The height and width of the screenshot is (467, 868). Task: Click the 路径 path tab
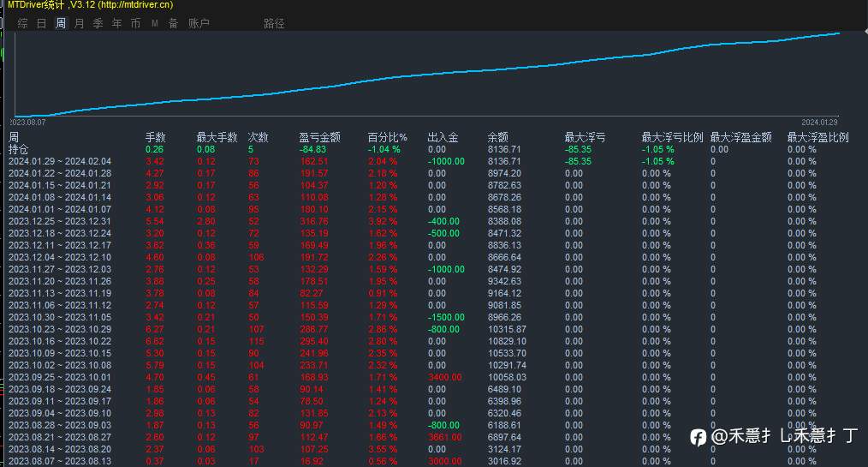pyautogui.click(x=274, y=23)
